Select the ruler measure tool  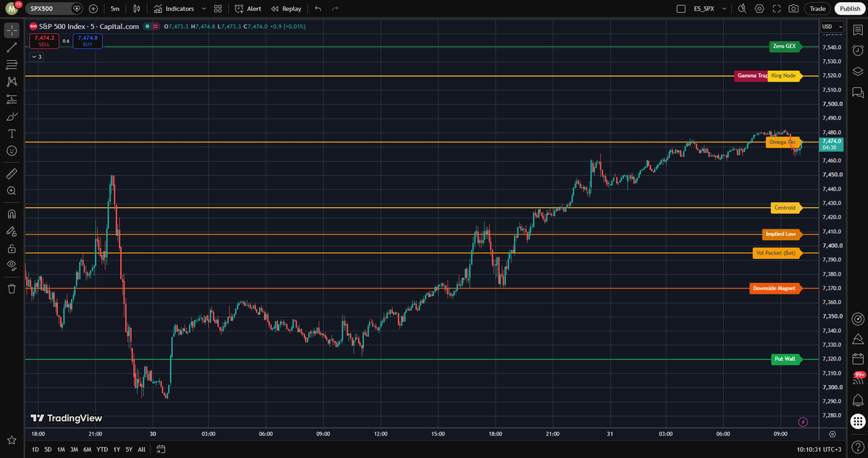pos(12,174)
